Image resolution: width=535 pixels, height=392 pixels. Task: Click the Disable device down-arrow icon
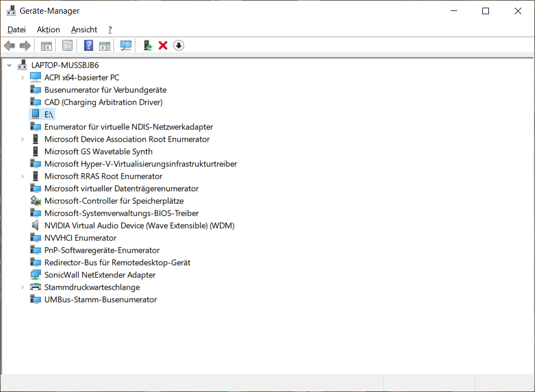[179, 46]
